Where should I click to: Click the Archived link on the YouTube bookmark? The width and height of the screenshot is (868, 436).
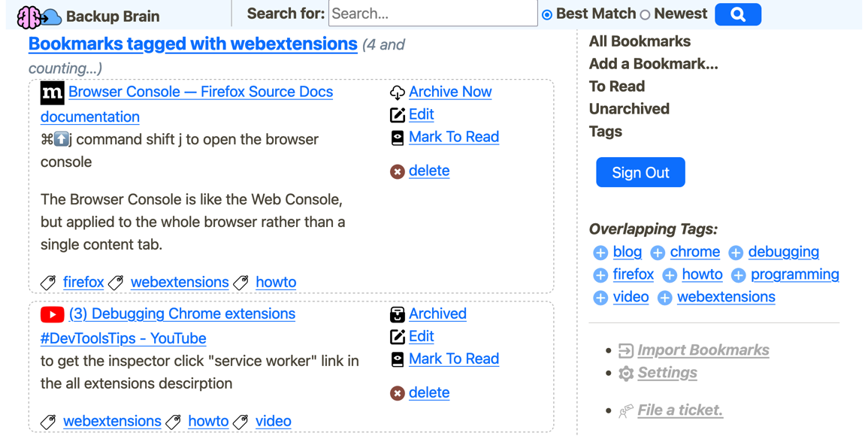(437, 314)
